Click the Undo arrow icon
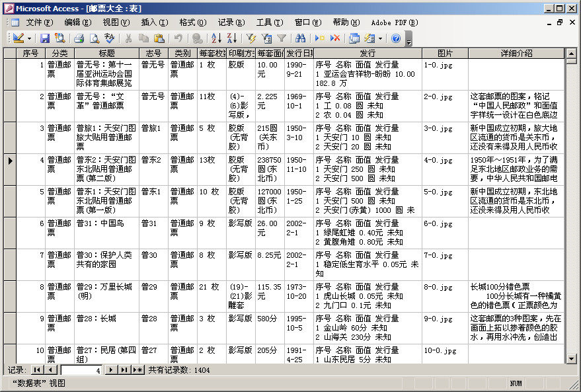Image resolution: width=581 pixels, height=392 pixels. (x=178, y=38)
